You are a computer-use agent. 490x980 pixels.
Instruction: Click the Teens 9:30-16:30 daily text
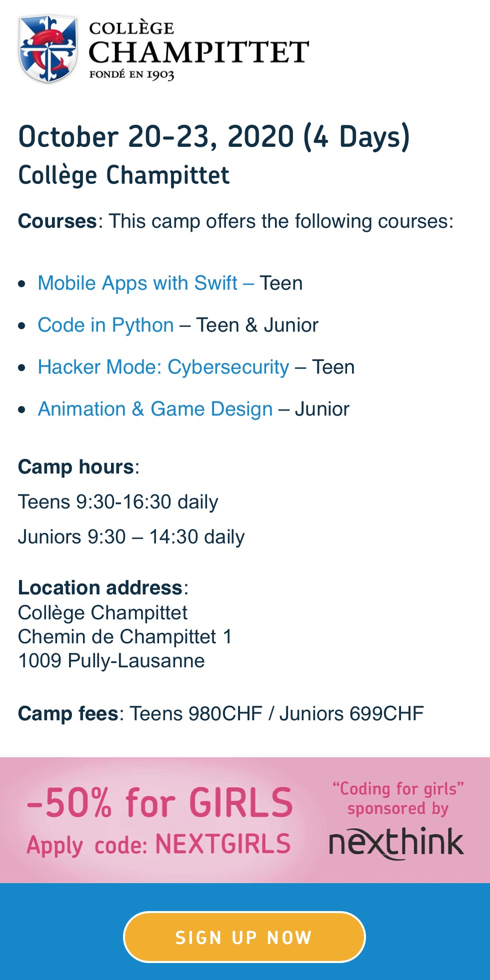118,502
